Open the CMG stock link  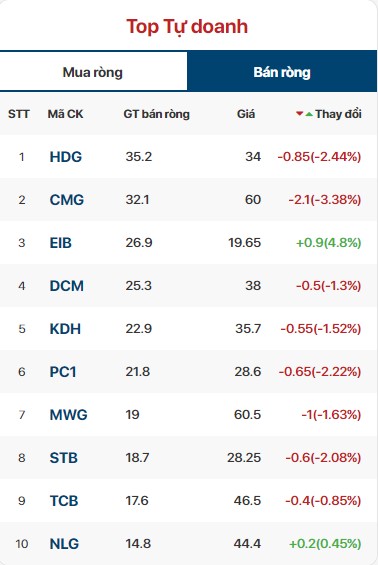pyautogui.click(x=67, y=200)
